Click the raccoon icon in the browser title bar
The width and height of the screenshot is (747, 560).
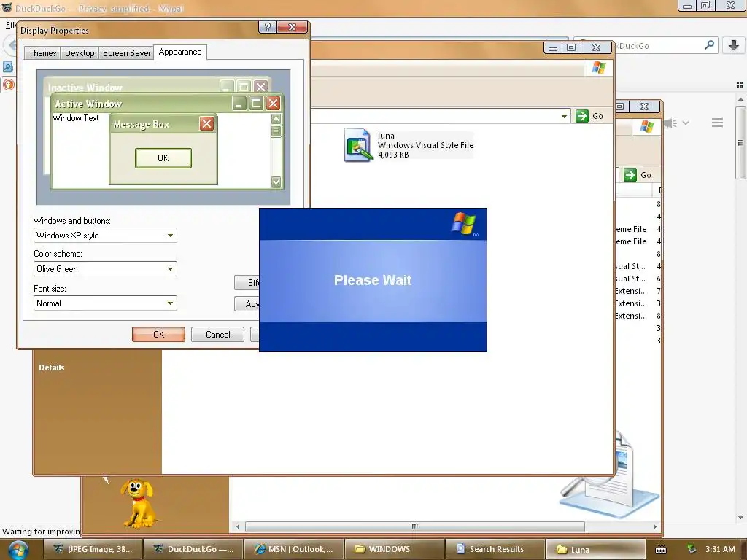(7, 8)
